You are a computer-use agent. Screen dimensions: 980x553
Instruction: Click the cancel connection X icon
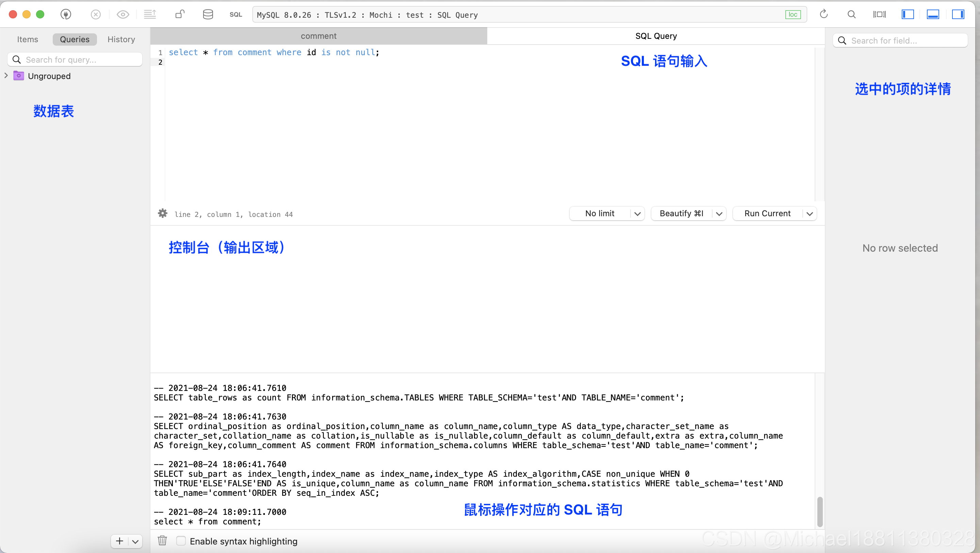96,14
